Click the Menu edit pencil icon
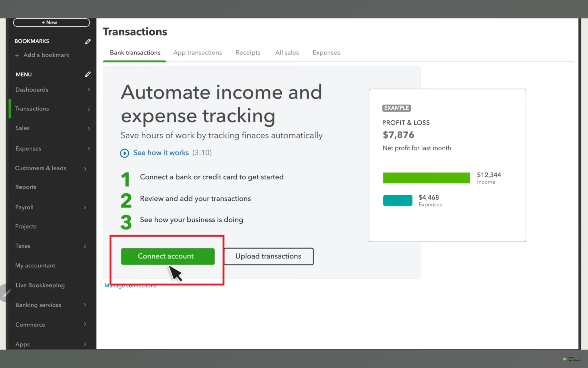Screen dimensions: 588x368 coord(88,74)
